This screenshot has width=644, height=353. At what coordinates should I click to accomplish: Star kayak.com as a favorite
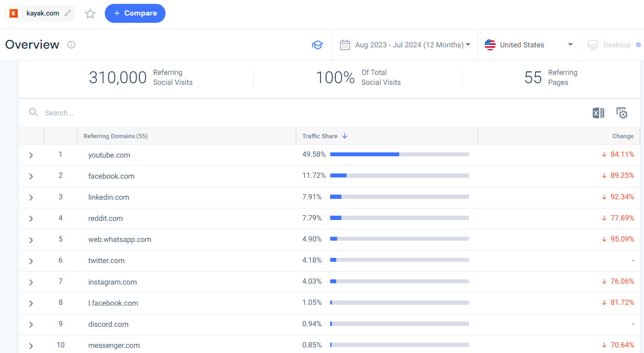tap(90, 13)
